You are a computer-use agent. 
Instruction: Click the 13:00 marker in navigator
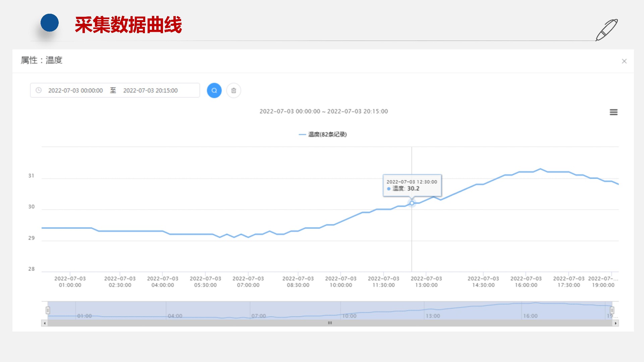[x=433, y=316]
